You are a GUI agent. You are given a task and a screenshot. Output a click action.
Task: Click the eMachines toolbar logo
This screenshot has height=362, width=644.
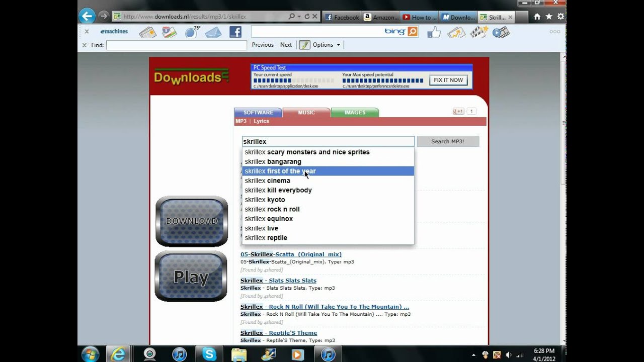pyautogui.click(x=114, y=31)
